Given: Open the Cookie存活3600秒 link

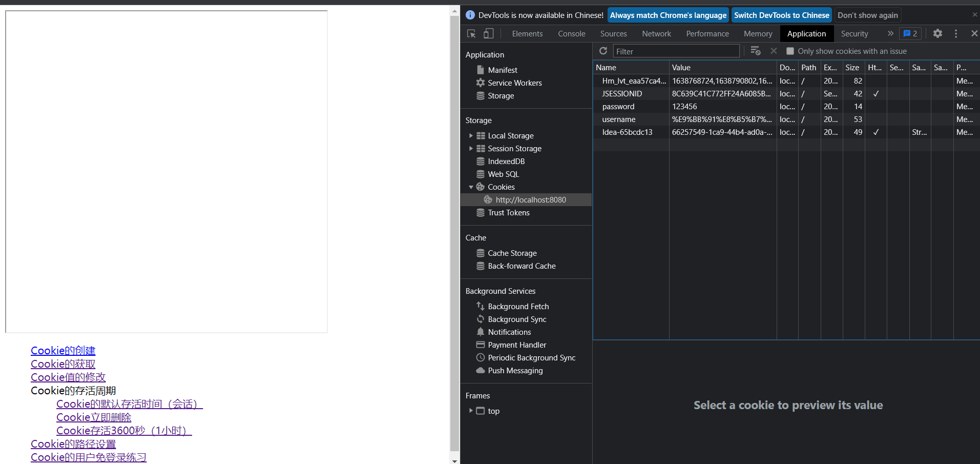Looking at the screenshot, I should pyautogui.click(x=124, y=431).
